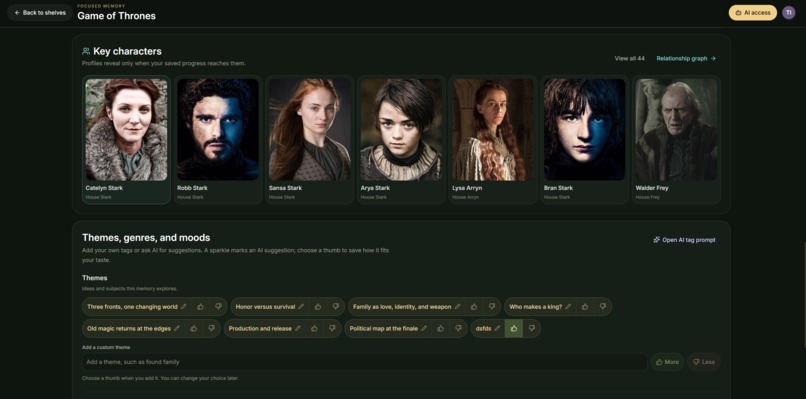View all 44 characters

coord(629,59)
